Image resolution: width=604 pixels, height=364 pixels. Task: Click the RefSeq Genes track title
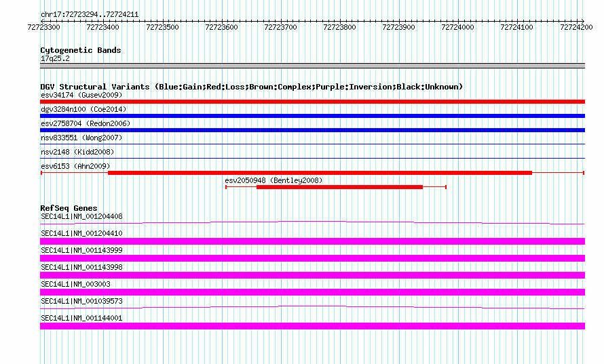(x=69, y=208)
